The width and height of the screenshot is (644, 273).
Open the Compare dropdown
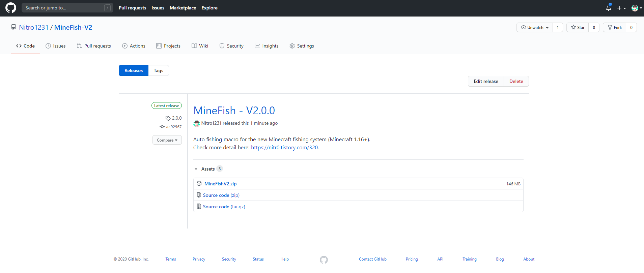pyautogui.click(x=167, y=140)
